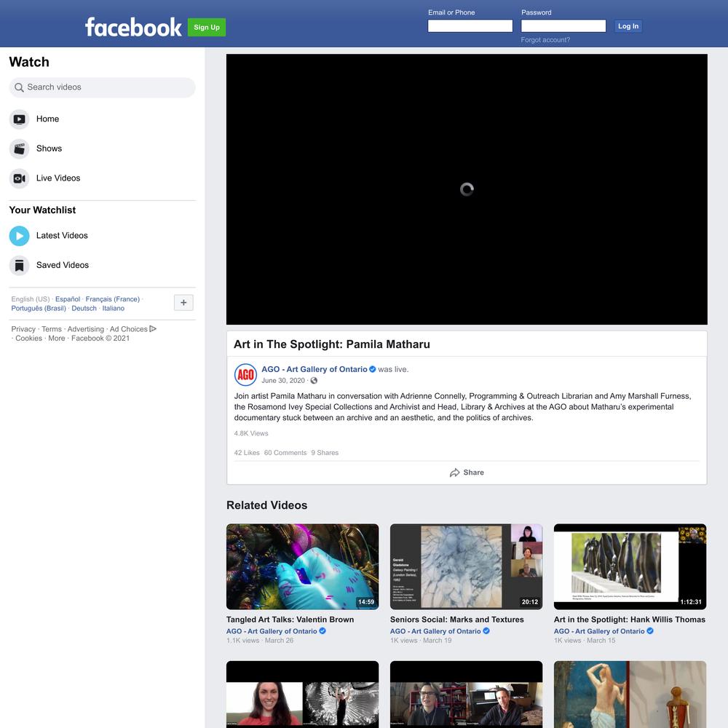The image size is (728, 728).
Task: Open the two men video call thumbnail
Action: (x=466, y=695)
